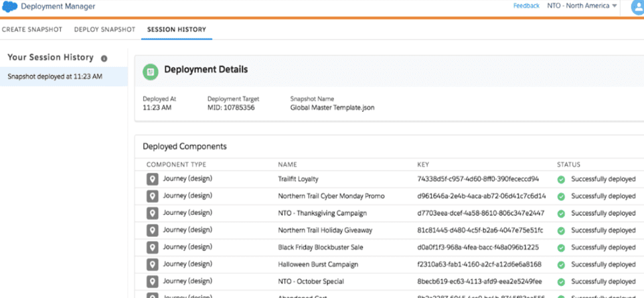Select Snapshot deployed at 11:23 AM session
Screen dimensions: 644x298
coord(55,76)
